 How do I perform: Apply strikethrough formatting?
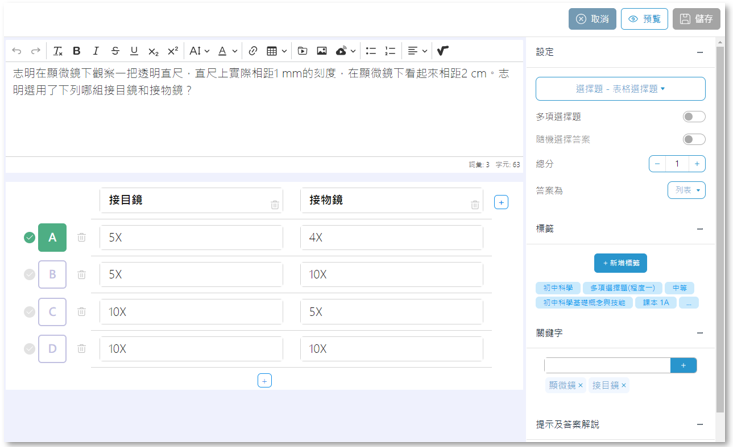pos(115,50)
